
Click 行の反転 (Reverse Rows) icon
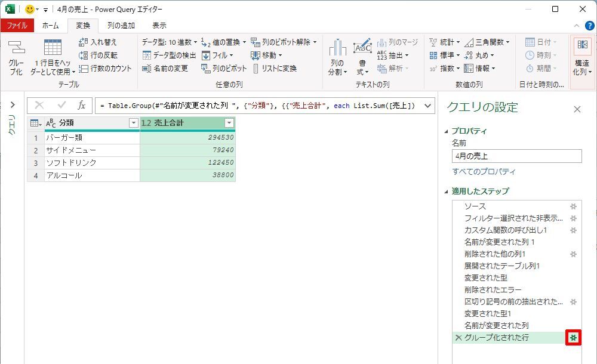click(x=84, y=55)
